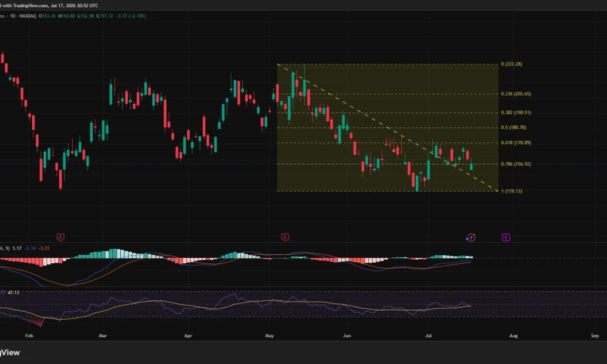Select the 0.5 (180.70) Fibonacci label

514,127
